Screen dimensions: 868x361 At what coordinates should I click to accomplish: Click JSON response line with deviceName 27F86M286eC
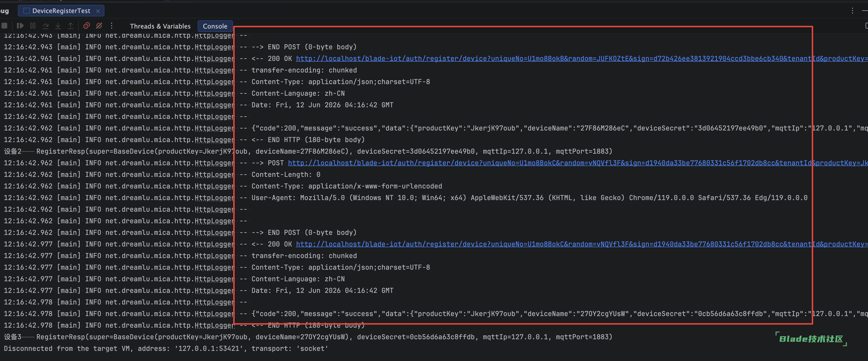coord(436,128)
